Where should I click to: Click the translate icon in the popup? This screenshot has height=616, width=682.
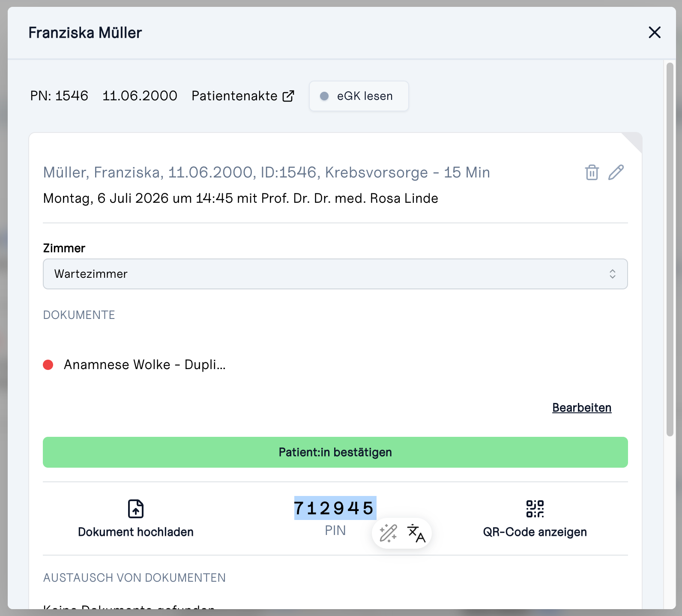pos(416,533)
